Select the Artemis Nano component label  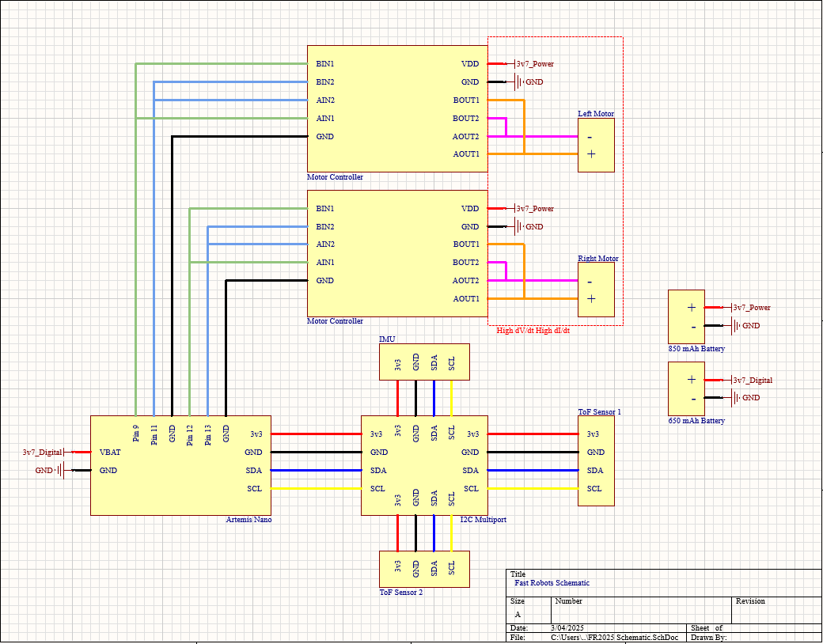point(248,520)
